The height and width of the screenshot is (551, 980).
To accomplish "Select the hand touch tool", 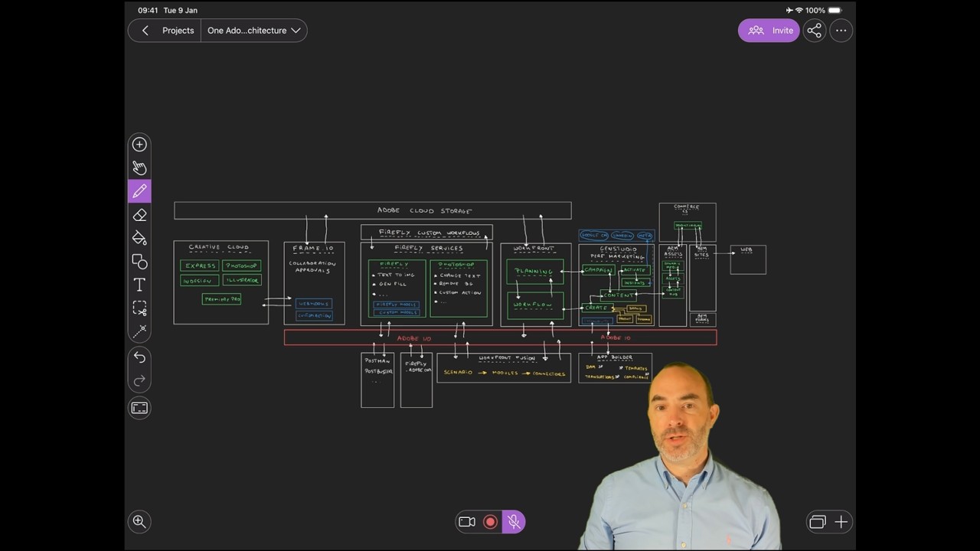I will (x=139, y=168).
